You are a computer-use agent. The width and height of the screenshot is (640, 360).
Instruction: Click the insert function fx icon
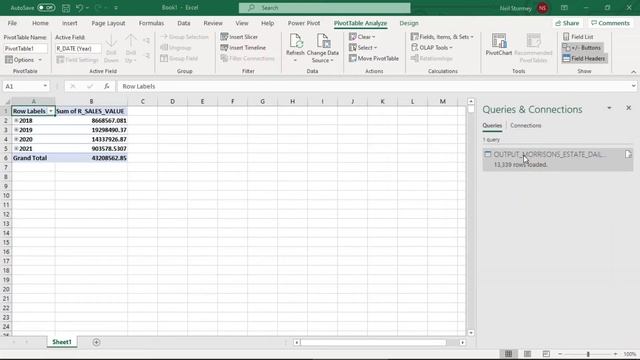107,86
